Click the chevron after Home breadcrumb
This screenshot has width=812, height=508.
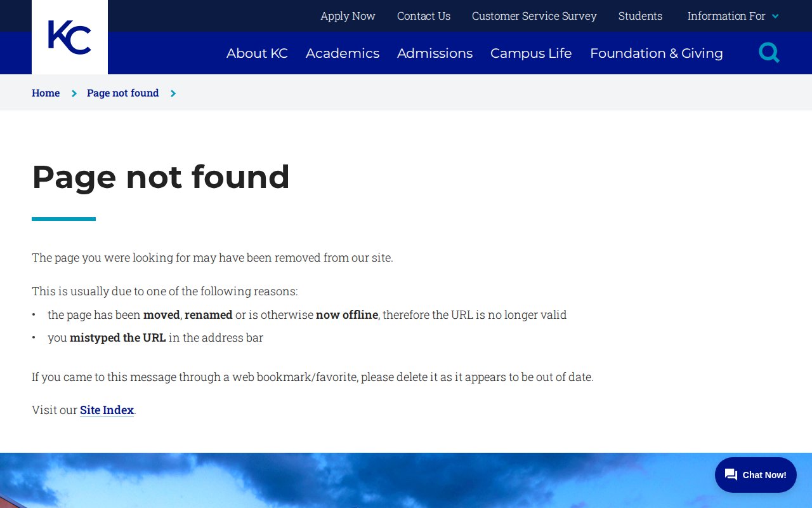click(x=74, y=93)
